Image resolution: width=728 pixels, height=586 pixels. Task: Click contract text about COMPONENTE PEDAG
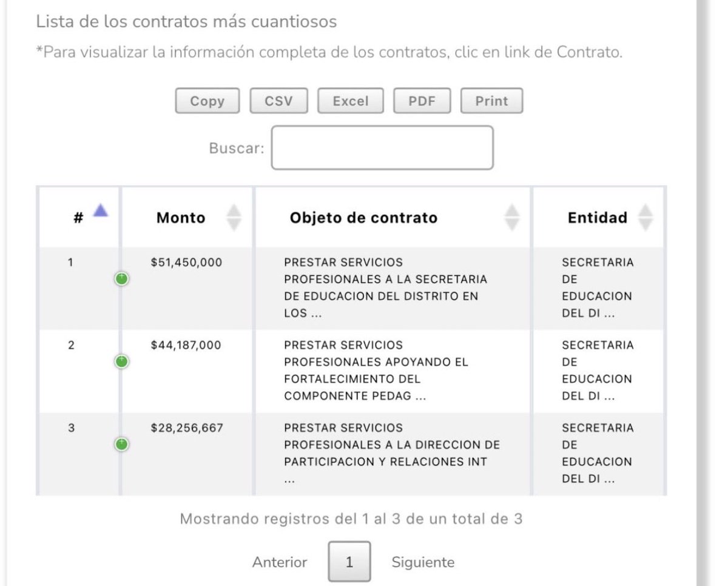click(376, 371)
